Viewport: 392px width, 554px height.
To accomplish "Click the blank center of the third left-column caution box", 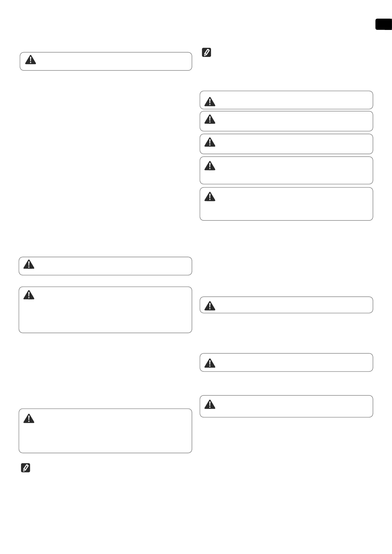I will tap(105, 310).
